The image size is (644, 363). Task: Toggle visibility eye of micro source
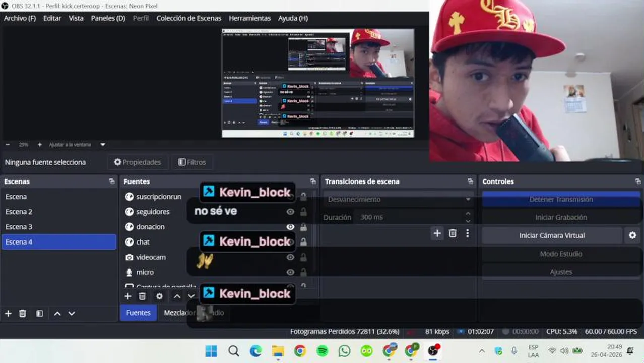click(290, 272)
